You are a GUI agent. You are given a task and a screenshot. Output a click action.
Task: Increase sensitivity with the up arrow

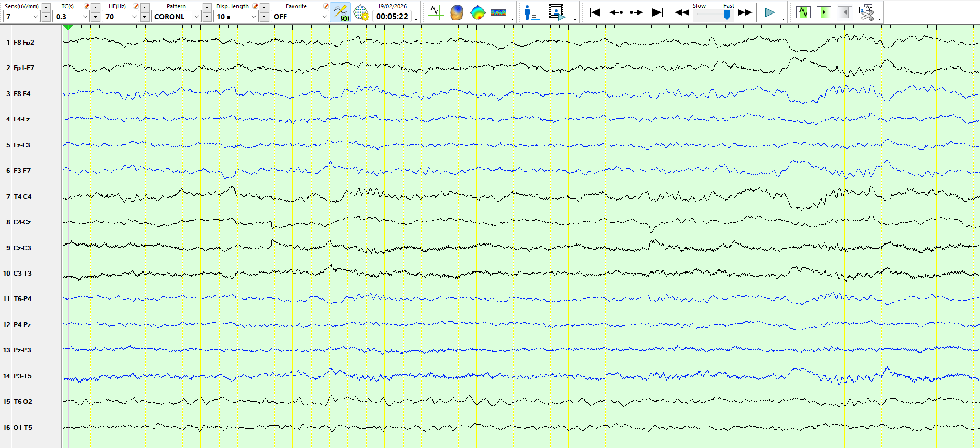pos(46,7)
